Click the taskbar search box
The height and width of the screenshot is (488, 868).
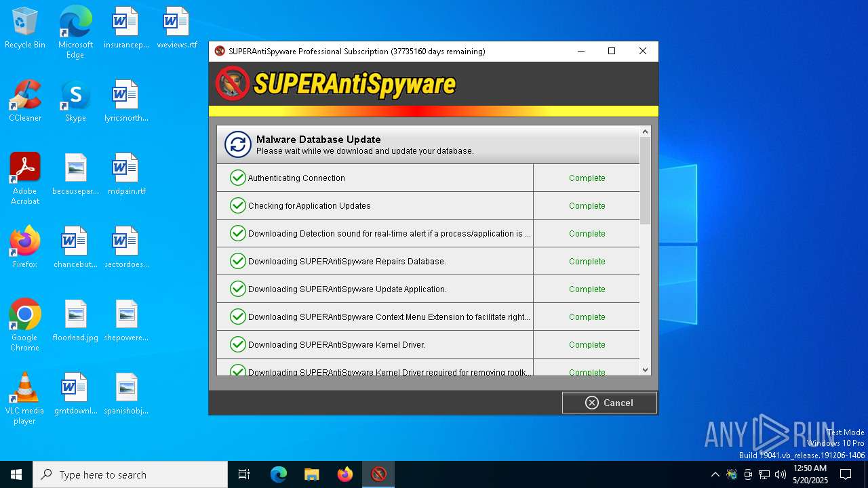130,474
